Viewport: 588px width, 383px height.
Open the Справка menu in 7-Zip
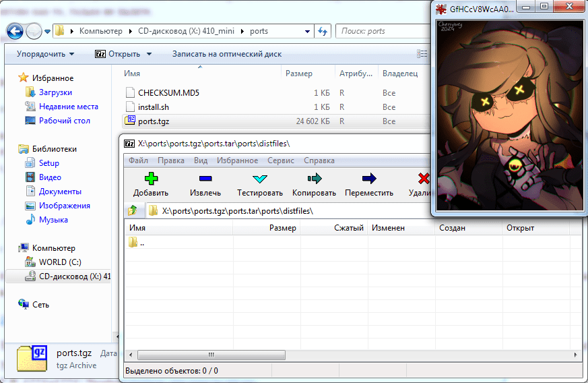point(319,160)
